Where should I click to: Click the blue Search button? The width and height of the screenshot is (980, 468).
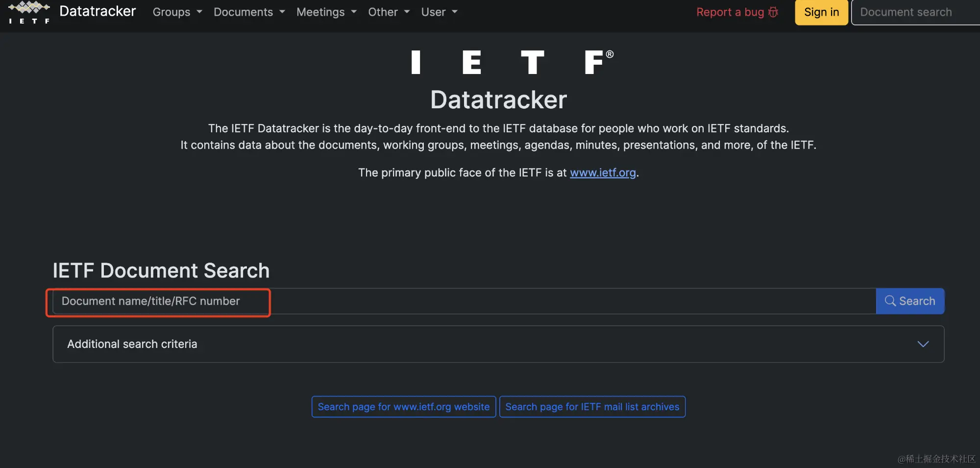point(910,301)
